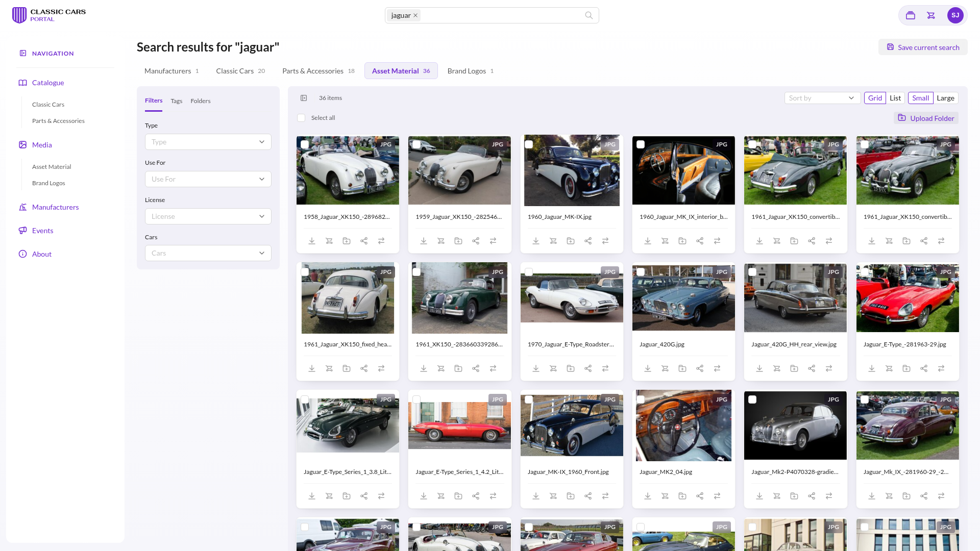
Task: Open the Cars filter dropdown
Action: pyautogui.click(x=208, y=253)
